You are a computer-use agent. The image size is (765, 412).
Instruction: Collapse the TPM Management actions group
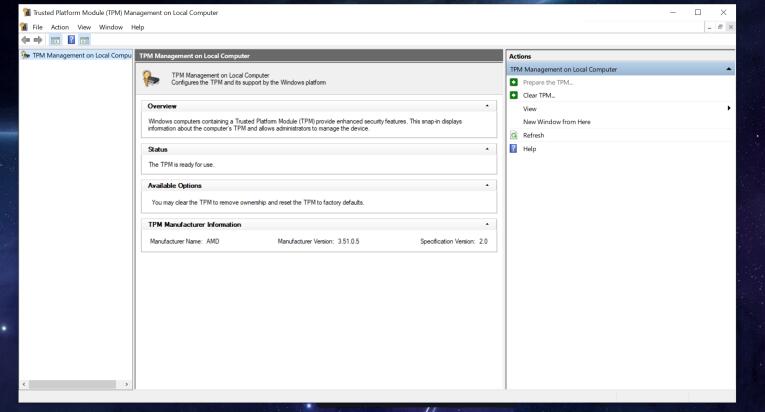pyautogui.click(x=728, y=69)
